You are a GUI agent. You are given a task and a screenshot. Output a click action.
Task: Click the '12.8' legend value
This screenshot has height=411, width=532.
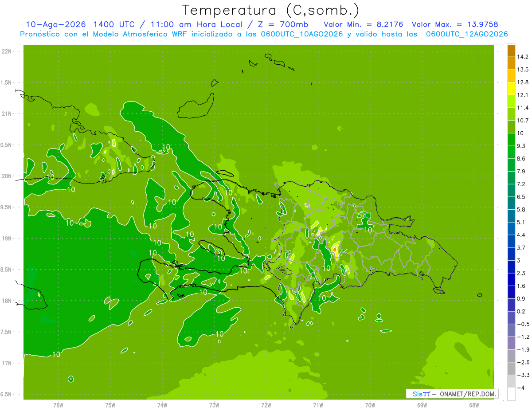[x=523, y=82]
